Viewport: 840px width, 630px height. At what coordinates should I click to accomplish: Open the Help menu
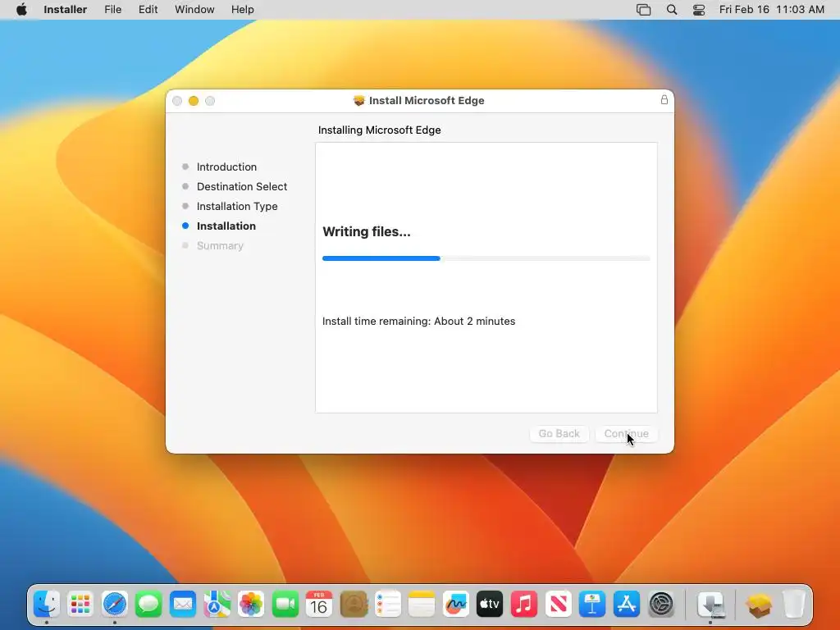[x=242, y=10]
